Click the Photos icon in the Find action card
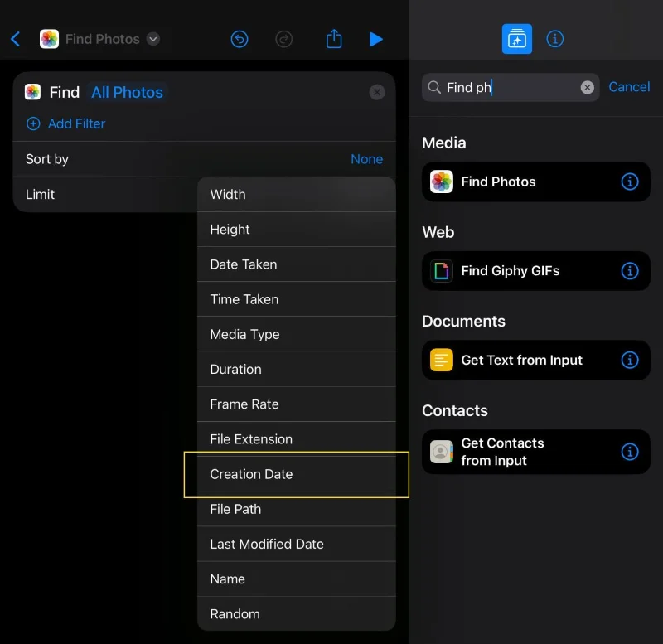 pos(32,92)
